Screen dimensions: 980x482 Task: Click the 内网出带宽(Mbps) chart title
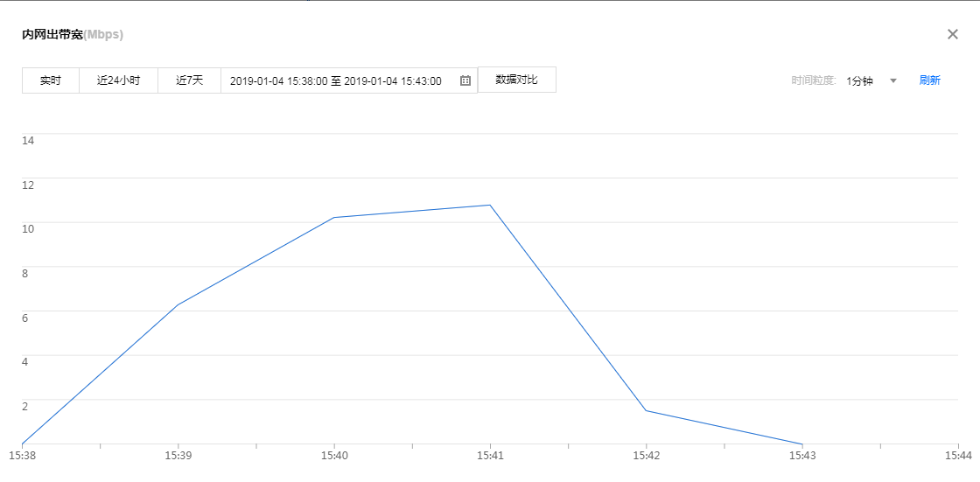pos(73,35)
